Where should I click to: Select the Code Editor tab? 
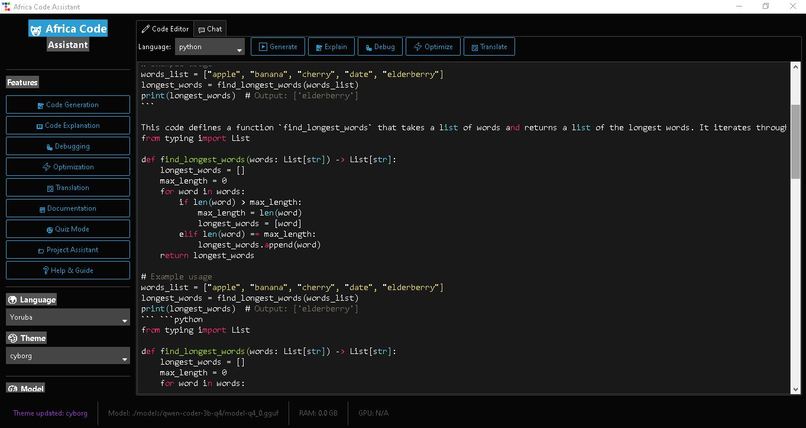[166, 29]
